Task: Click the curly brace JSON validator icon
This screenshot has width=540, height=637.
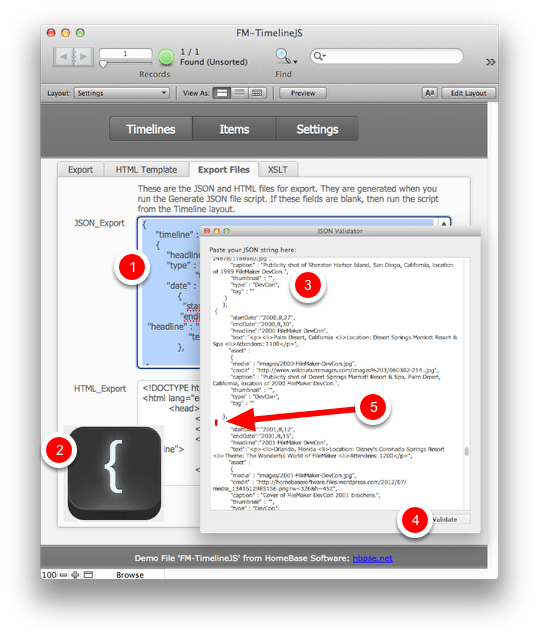Action: [115, 473]
